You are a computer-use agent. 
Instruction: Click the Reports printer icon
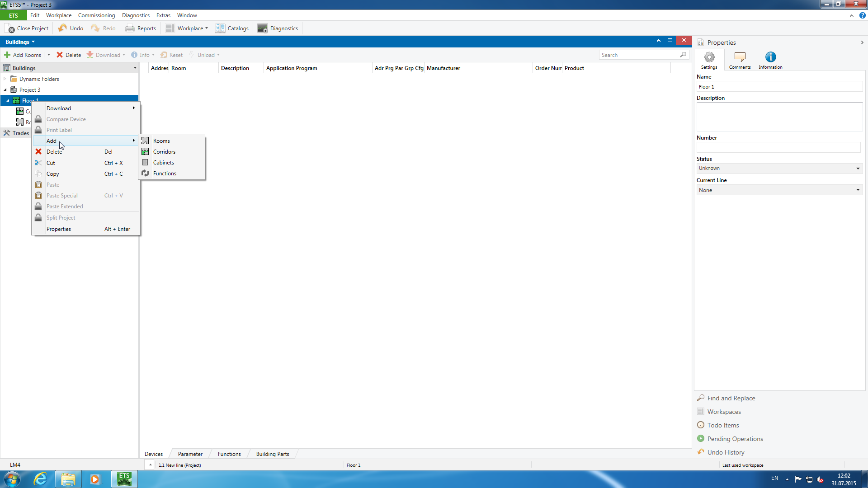click(130, 28)
